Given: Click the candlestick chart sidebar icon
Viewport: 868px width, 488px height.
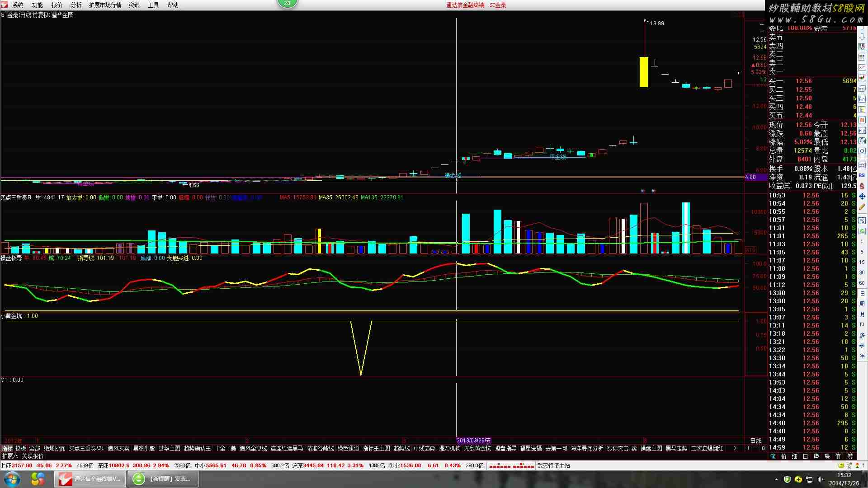Looking at the screenshot, I should tap(862, 78).
